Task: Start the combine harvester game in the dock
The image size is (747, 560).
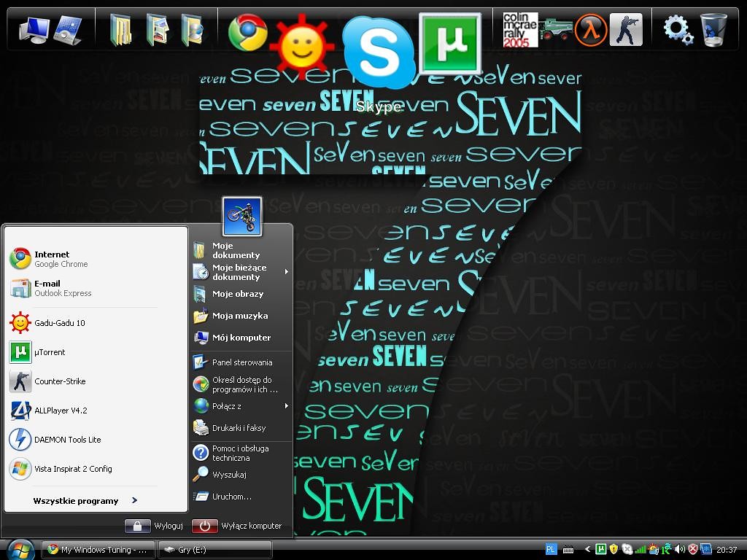Action: (556, 29)
